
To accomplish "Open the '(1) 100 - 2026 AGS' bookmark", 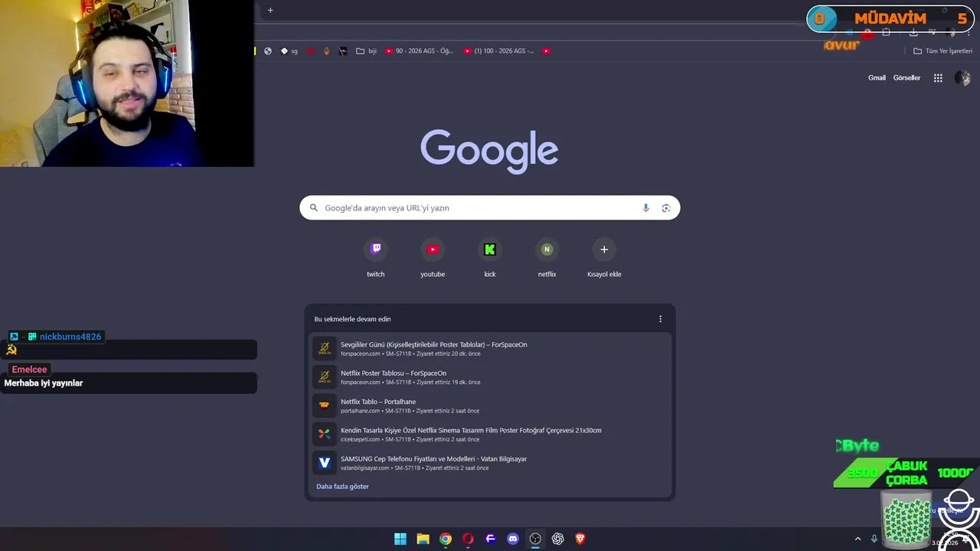I will (499, 51).
